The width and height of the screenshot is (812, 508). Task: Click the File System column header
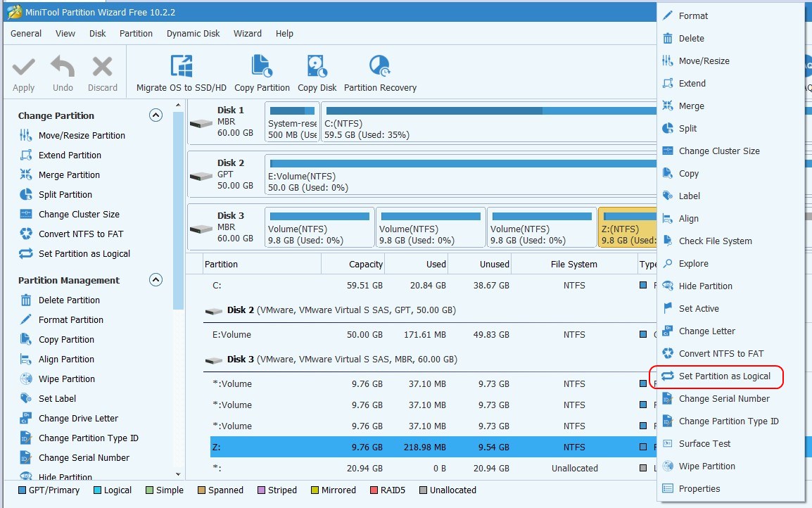(573, 265)
